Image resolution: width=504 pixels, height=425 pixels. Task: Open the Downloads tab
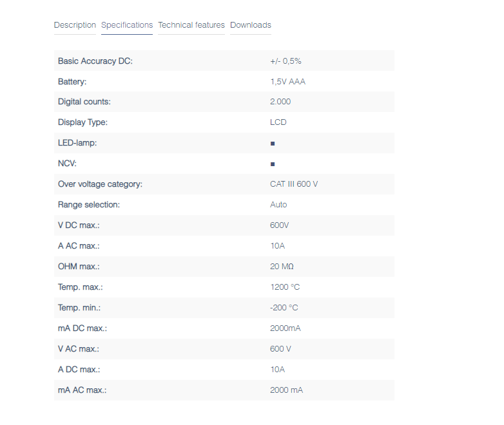(x=251, y=25)
